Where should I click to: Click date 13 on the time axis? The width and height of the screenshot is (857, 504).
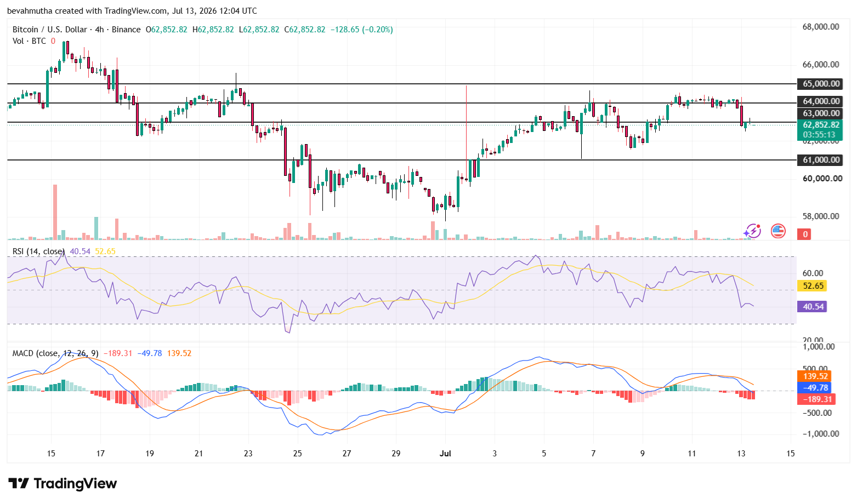[741, 454]
